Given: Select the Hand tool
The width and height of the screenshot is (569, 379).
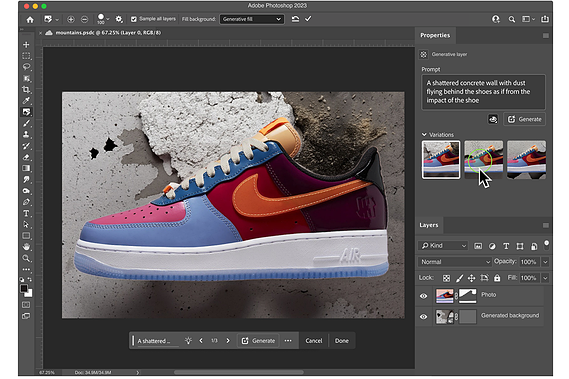Looking at the screenshot, I should 26,247.
